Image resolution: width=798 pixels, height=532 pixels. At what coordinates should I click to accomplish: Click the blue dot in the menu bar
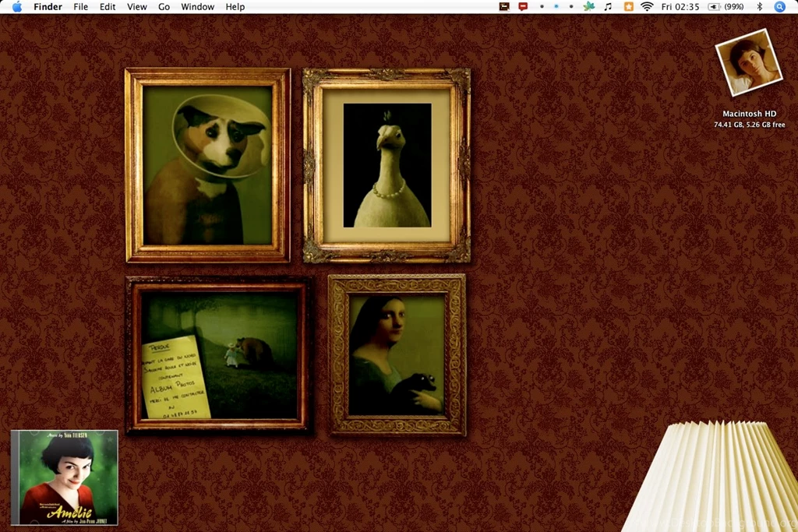(x=556, y=6)
